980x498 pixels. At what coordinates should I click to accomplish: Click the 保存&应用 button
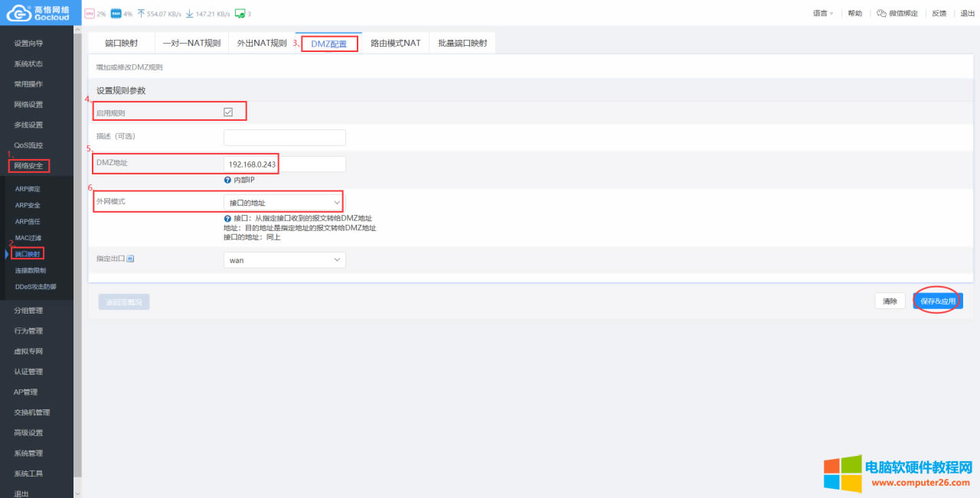[x=937, y=301]
